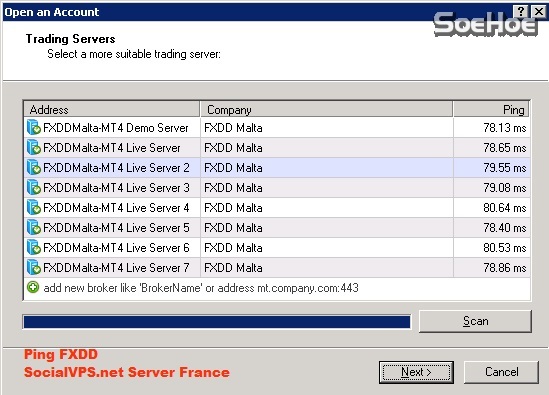Click FXDD Malta company in Live Server 6 row
549x395 pixels.
(233, 248)
